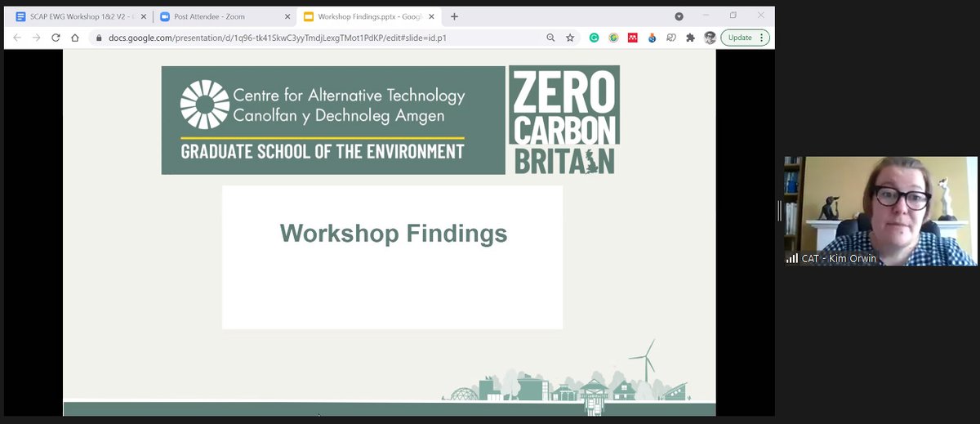Bookmark this page with the star
This screenshot has height=424, width=980.
(x=570, y=38)
